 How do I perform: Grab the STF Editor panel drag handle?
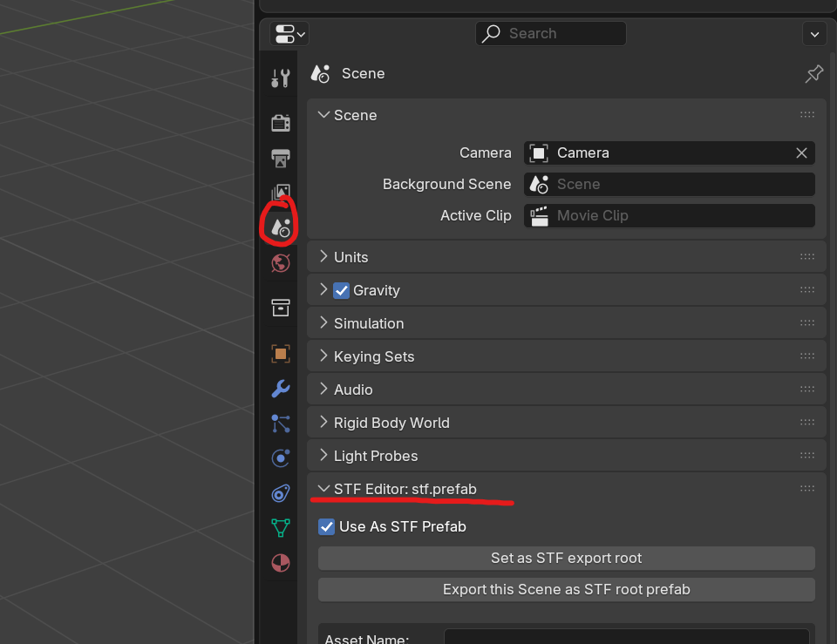(x=807, y=488)
